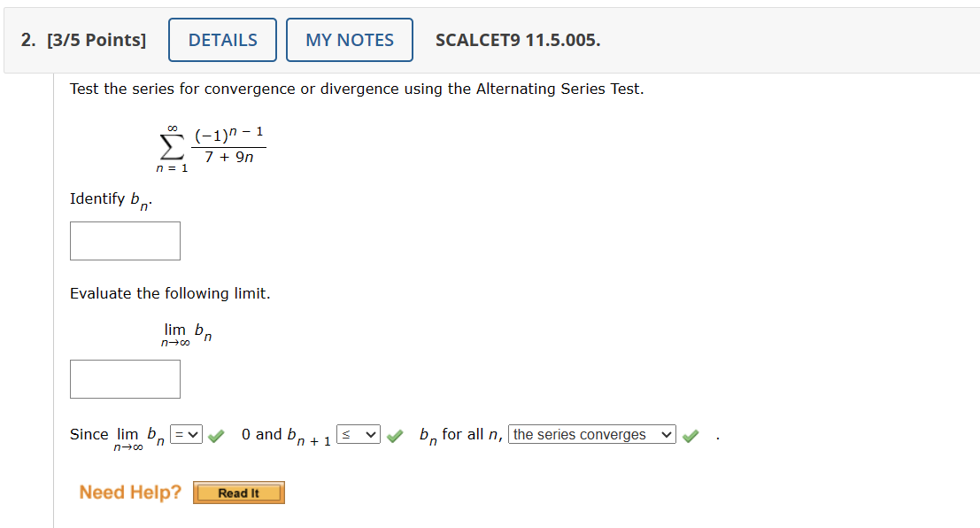Click the green checkmark beside the equals dropdown
This screenshot has height=528, width=980.
pyautogui.click(x=215, y=435)
